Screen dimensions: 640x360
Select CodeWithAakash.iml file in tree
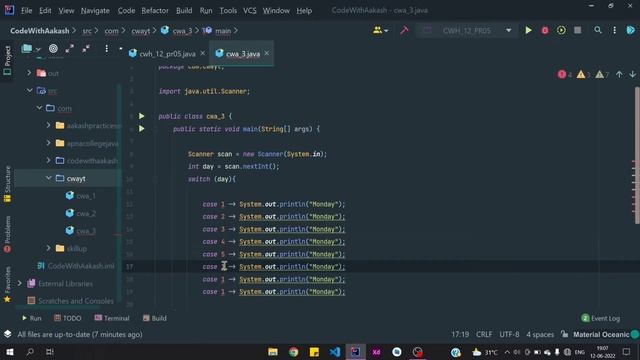coord(76,266)
